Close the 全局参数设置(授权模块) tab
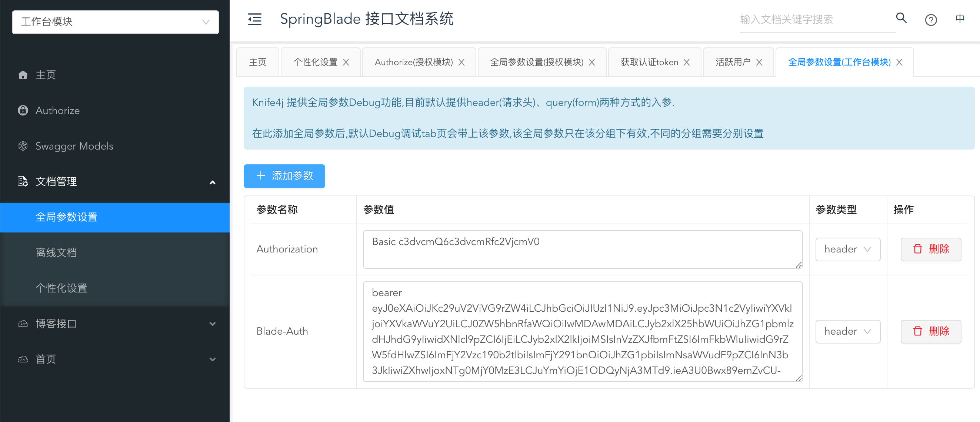Image resolution: width=980 pixels, height=422 pixels. pos(592,62)
